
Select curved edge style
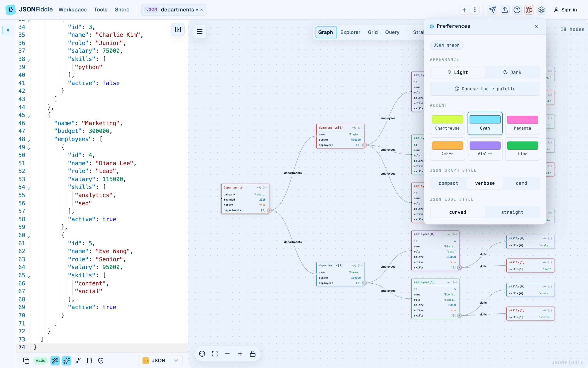click(458, 212)
